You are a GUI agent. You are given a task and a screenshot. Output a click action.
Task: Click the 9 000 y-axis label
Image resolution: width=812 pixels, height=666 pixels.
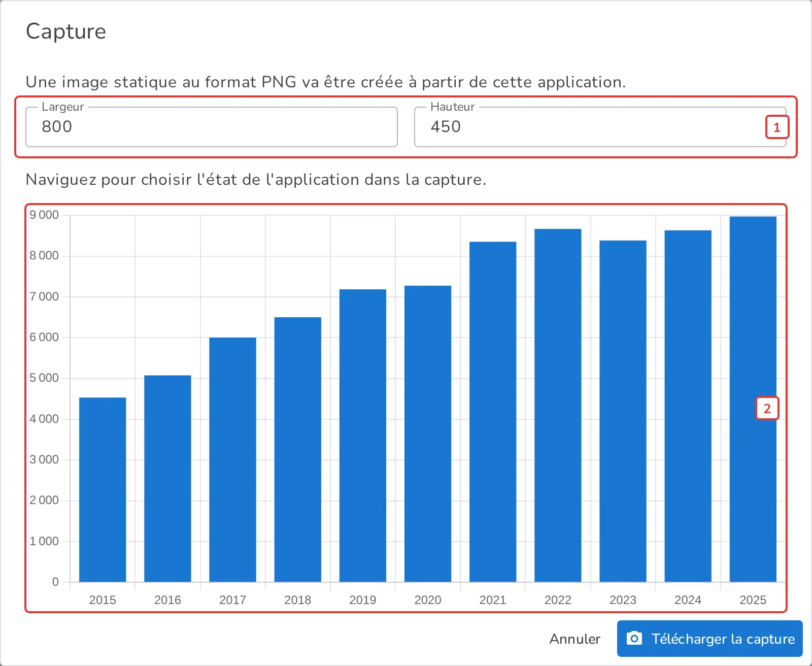click(x=44, y=215)
